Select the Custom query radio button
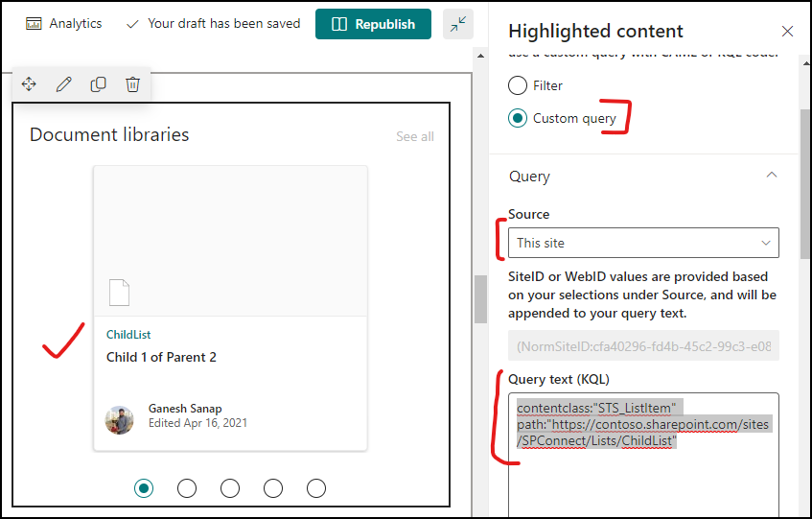Screen dimensions: 812x519 tap(518, 118)
